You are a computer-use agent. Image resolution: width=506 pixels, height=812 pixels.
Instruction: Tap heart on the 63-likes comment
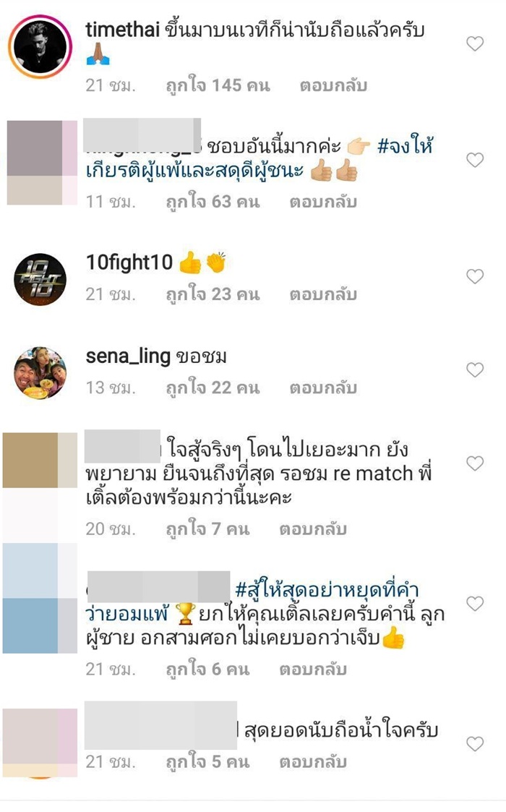475,160
